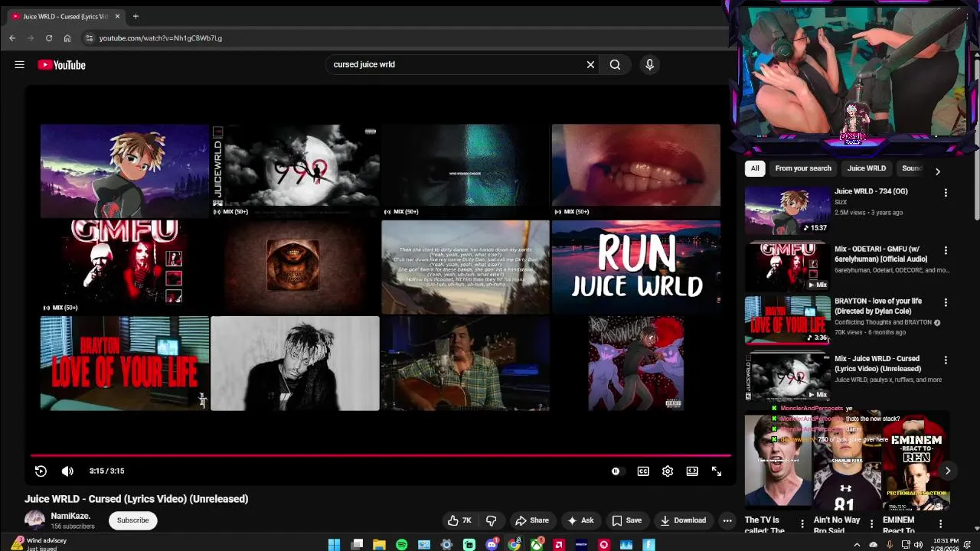This screenshot has width=980, height=551.
Task: Open options for 'Mix - Juice WRLD - Cursed'
Action: tap(946, 360)
